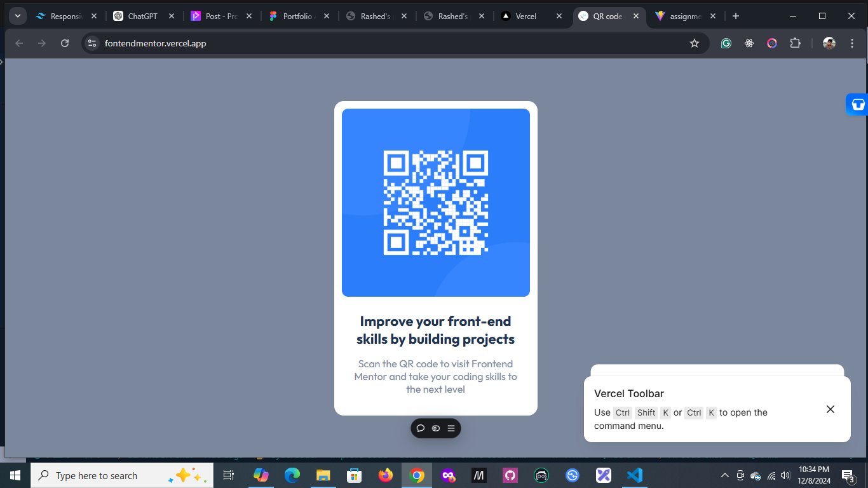Open the Chrome profile avatar
The height and width of the screenshot is (488, 868).
[x=829, y=43]
